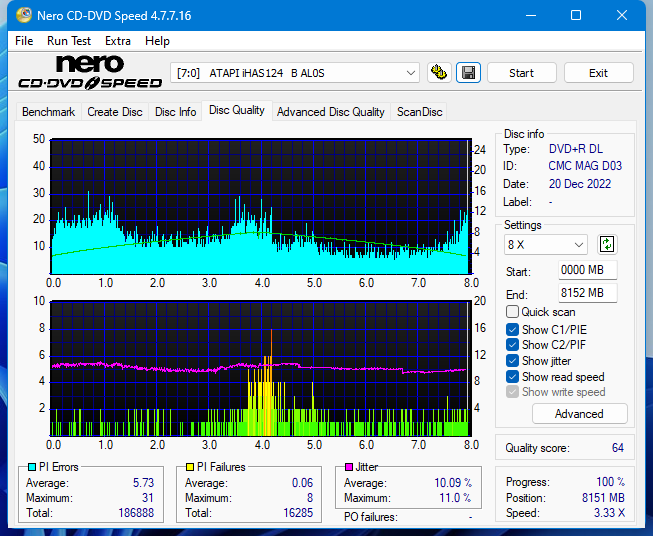This screenshot has height=536, width=653.
Task: Click the Position 8151 MB value
Action: [x=603, y=498]
